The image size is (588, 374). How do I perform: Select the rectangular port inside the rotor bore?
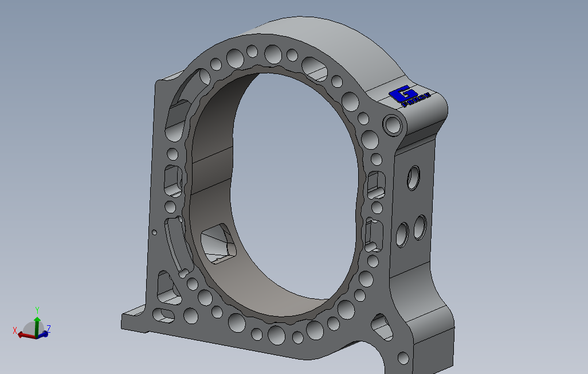tap(218, 243)
